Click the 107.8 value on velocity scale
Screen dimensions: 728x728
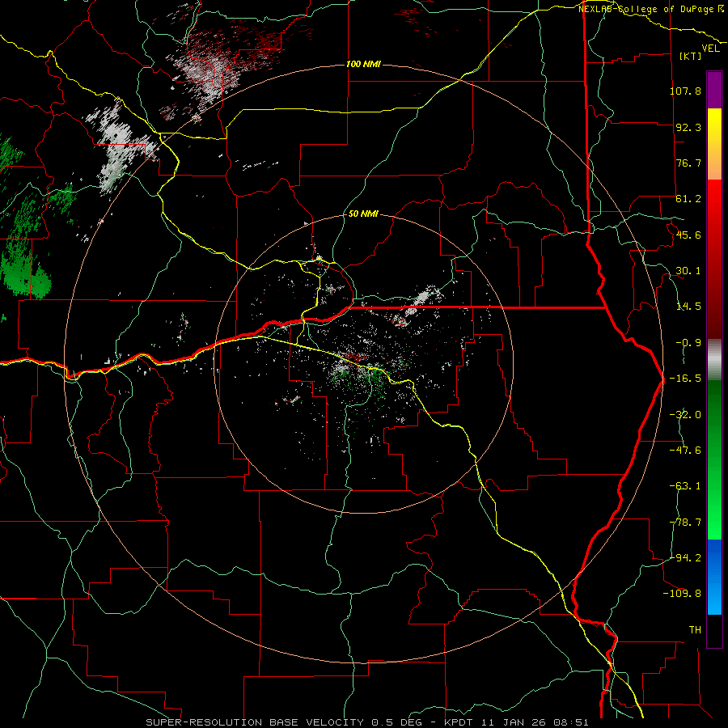[x=685, y=91]
